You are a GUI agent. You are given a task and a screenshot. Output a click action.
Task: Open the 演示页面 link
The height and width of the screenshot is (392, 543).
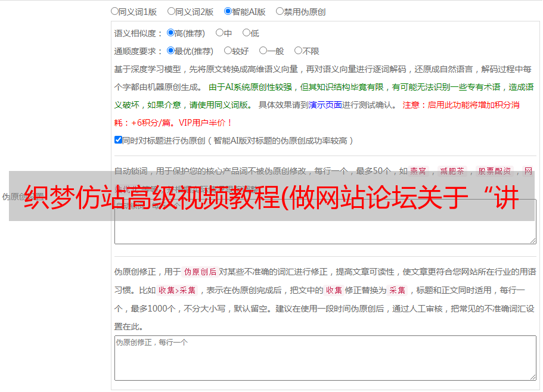tap(325, 105)
